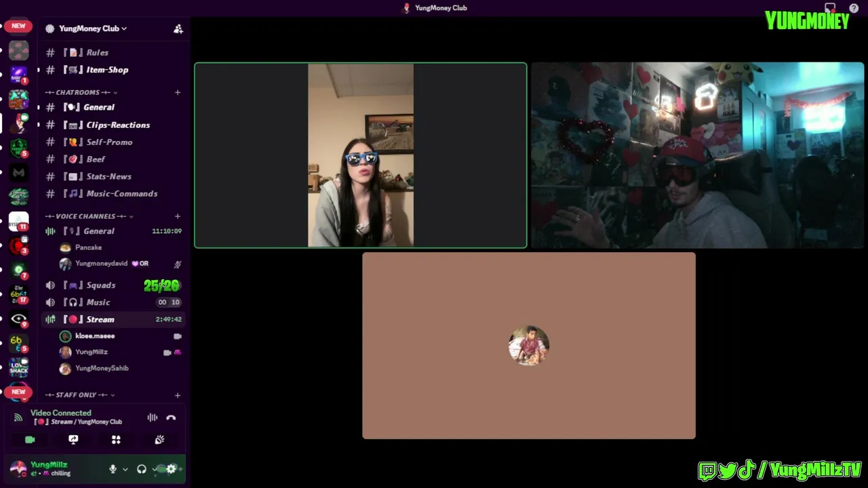The height and width of the screenshot is (488, 868).
Task: Click the connection signal icon beside Video Connected
Action: click(x=18, y=418)
